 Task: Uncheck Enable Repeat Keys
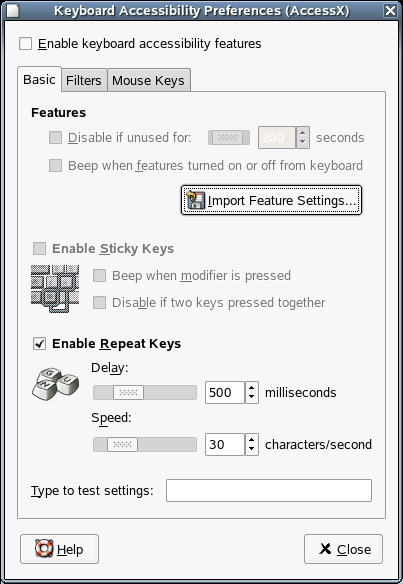[39, 343]
